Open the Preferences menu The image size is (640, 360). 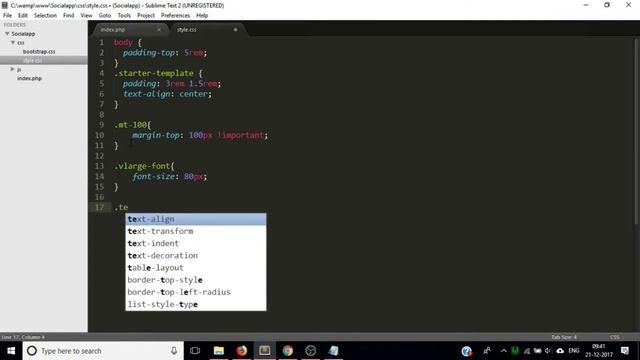pos(176,16)
